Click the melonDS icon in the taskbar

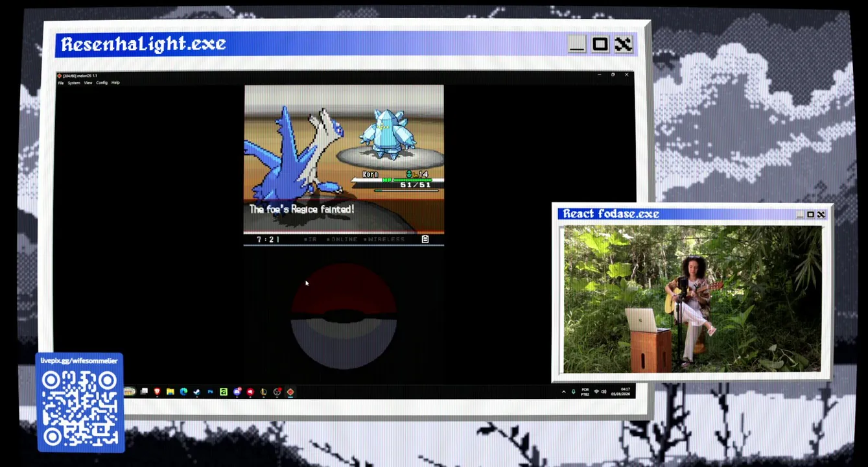tap(290, 392)
